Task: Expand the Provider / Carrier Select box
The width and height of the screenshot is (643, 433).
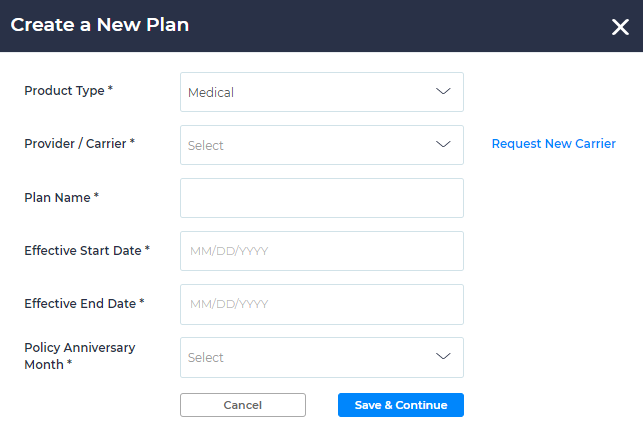Action: [310, 145]
